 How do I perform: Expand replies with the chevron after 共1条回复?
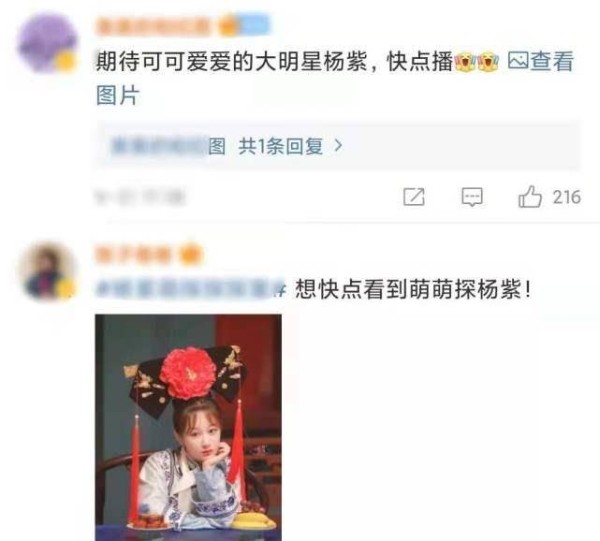338,146
